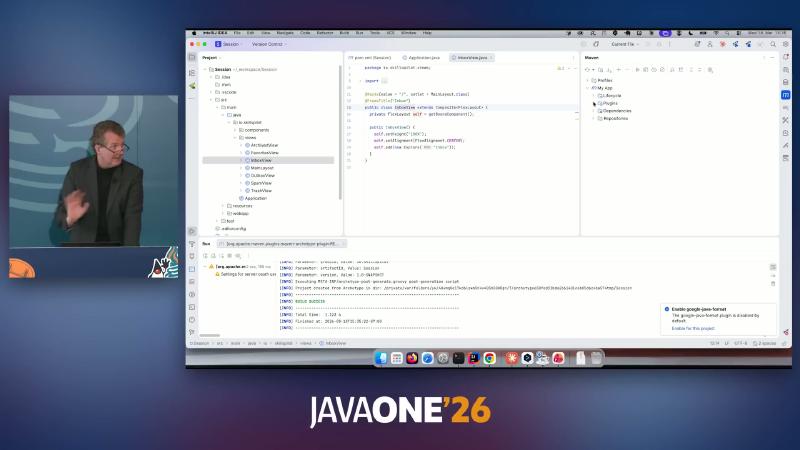
Task: Open the File menu
Action: click(x=237, y=33)
